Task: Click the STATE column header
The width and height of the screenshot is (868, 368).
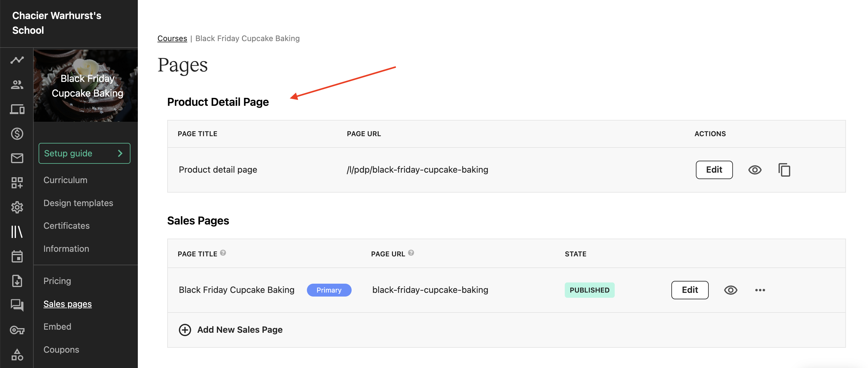Action: [x=576, y=254]
